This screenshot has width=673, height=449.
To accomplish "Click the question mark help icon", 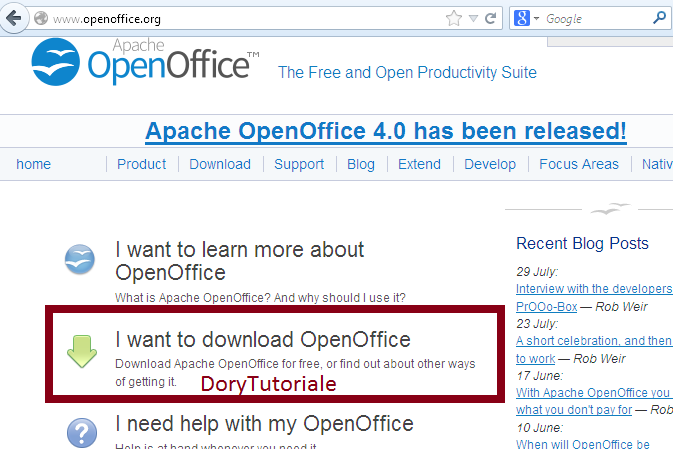I will point(82,433).
